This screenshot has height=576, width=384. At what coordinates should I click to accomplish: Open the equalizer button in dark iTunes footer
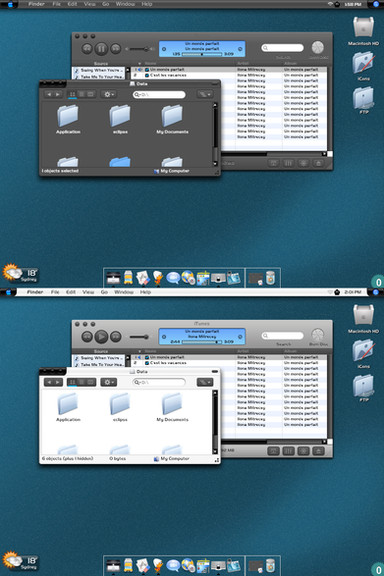click(288, 163)
